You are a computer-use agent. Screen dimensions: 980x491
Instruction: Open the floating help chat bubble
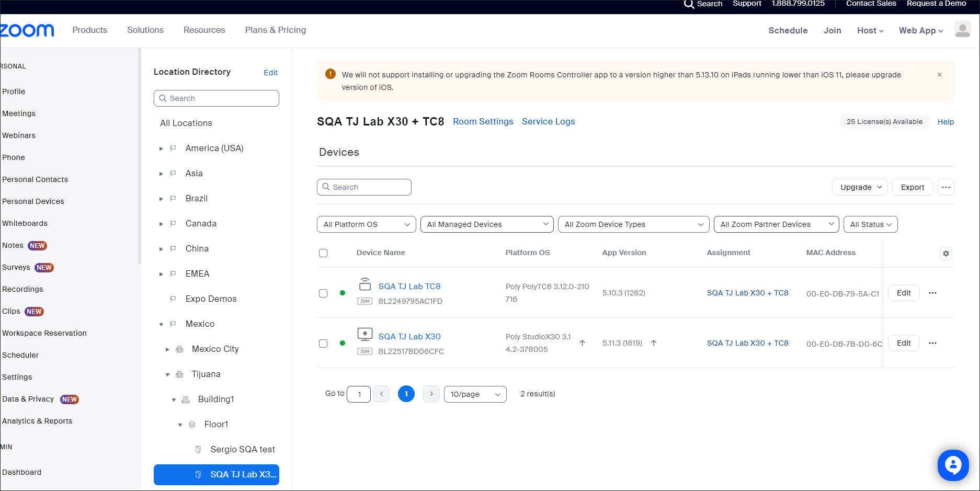[x=953, y=465]
